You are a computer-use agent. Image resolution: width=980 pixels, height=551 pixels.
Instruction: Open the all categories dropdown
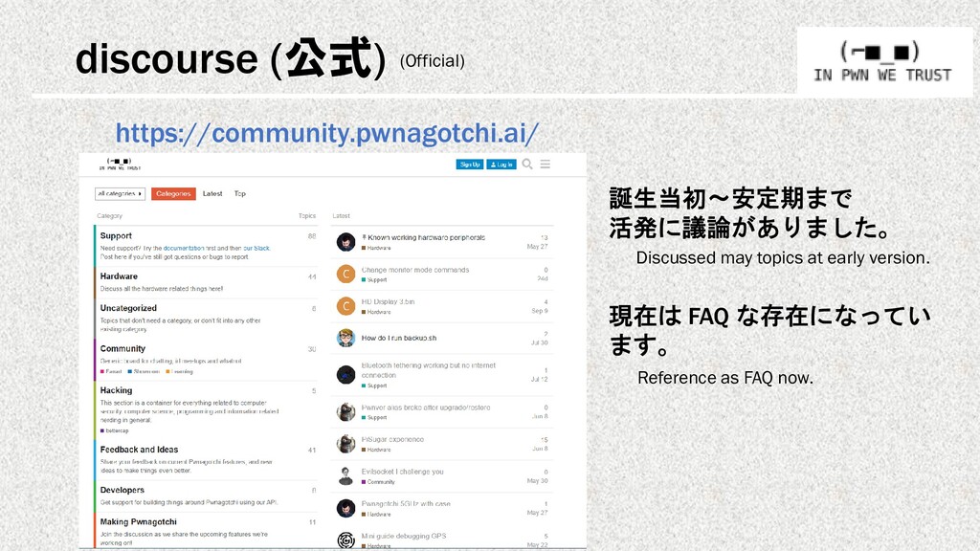click(x=120, y=193)
